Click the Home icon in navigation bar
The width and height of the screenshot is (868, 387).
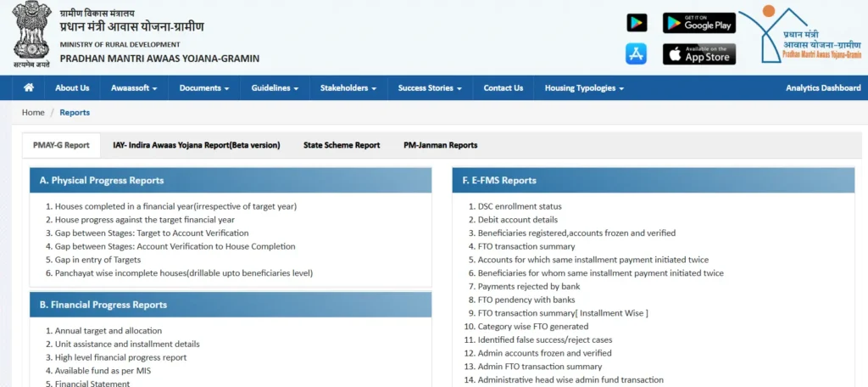[29, 87]
